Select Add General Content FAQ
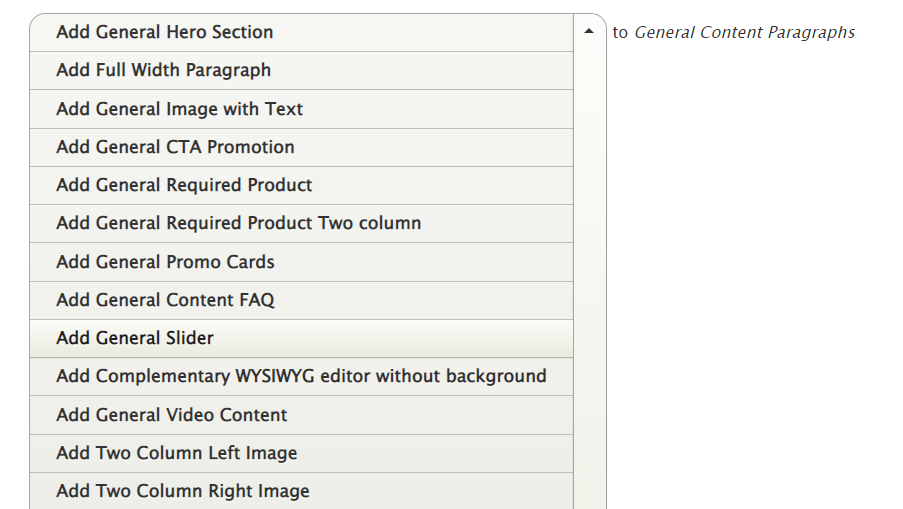The width and height of the screenshot is (903, 509). pyautogui.click(x=166, y=300)
